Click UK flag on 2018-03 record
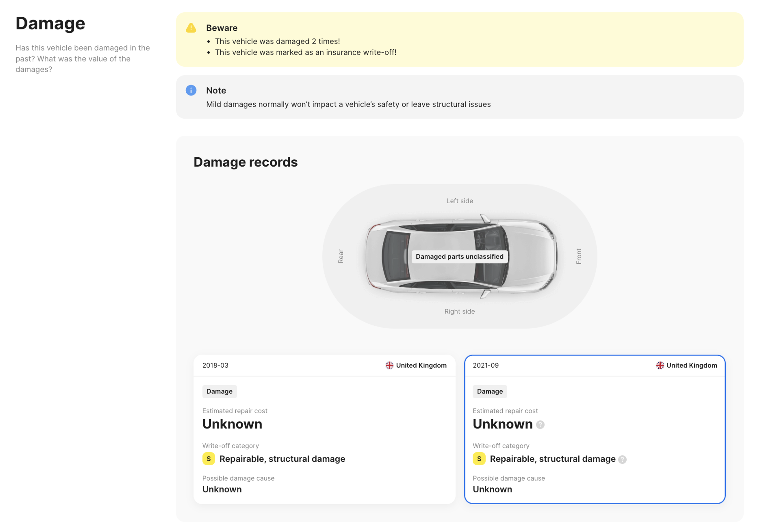Viewport: 759px width, 532px height. pyautogui.click(x=389, y=365)
